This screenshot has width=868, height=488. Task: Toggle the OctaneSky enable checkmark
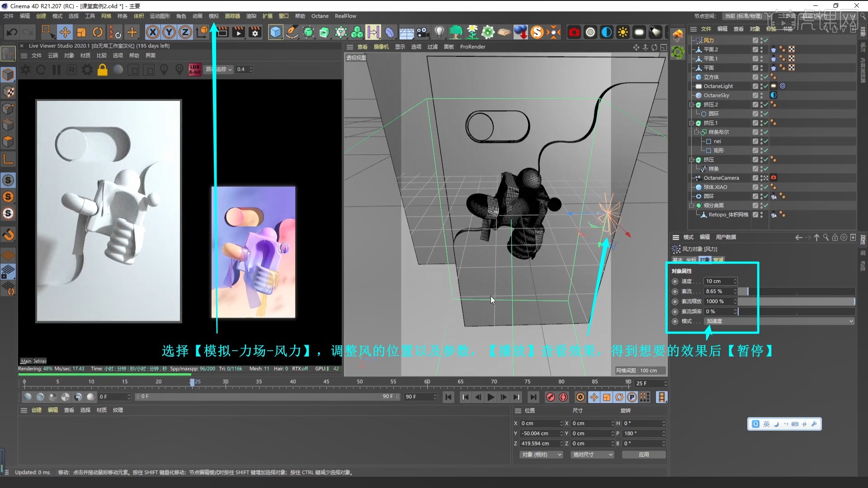point(765,95)
